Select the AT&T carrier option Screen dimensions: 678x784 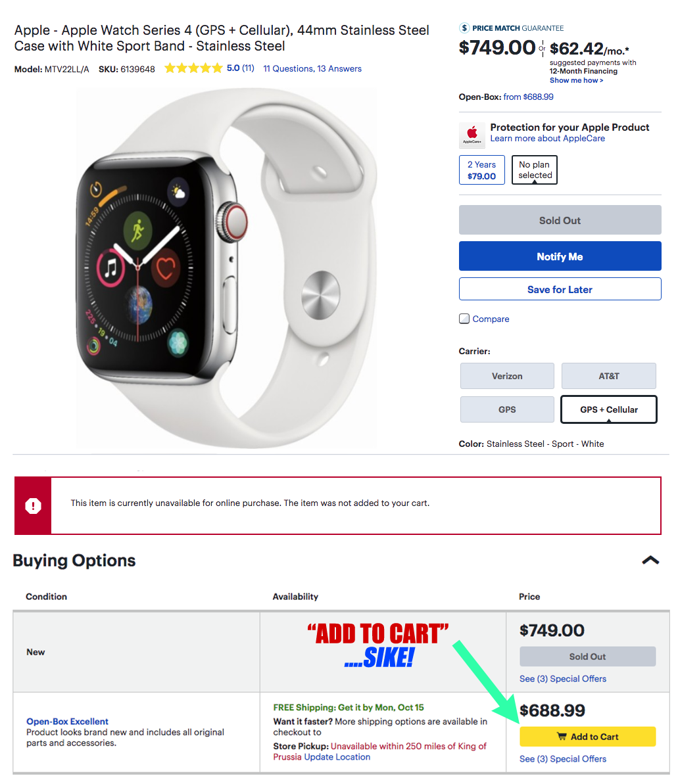click(608, 376)
